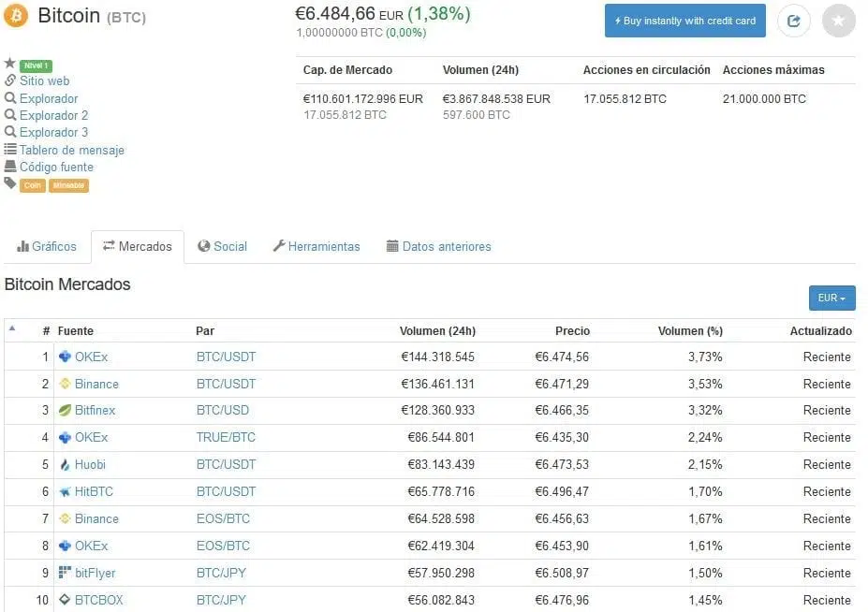Image resolution: width=868 pixels, height=612 pixels.
Task: Open EOS/BTC pair on Binance row 7
Action: pos(223,518)
